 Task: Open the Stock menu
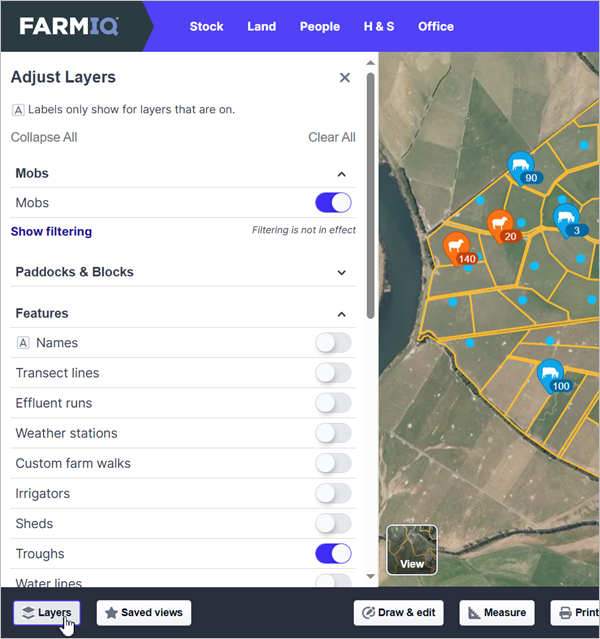click(206, 26)
